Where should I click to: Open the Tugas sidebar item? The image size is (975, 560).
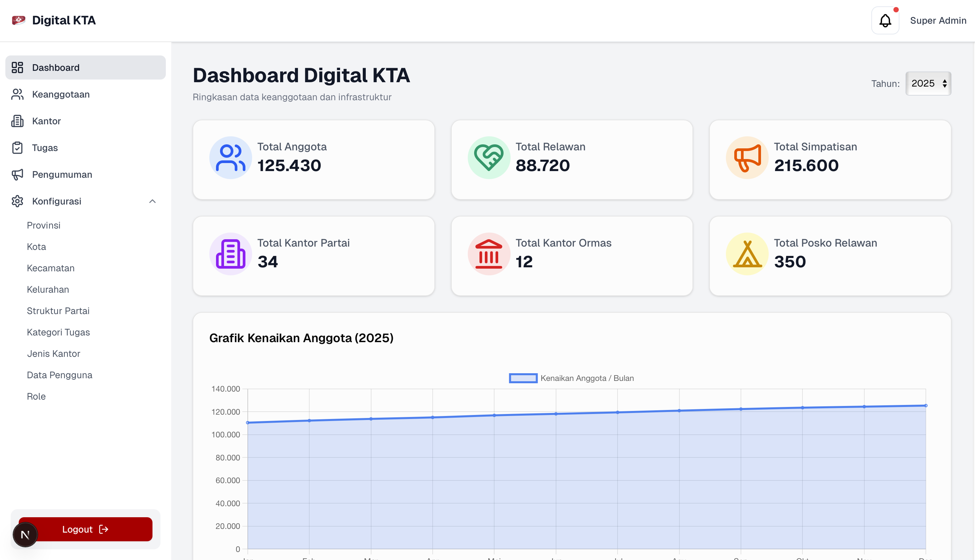[x=44, y=148]
